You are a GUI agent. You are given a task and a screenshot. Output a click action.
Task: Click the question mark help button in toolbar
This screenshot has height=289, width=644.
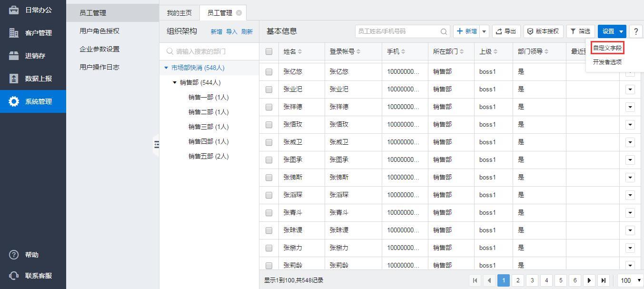pos(635,31)
